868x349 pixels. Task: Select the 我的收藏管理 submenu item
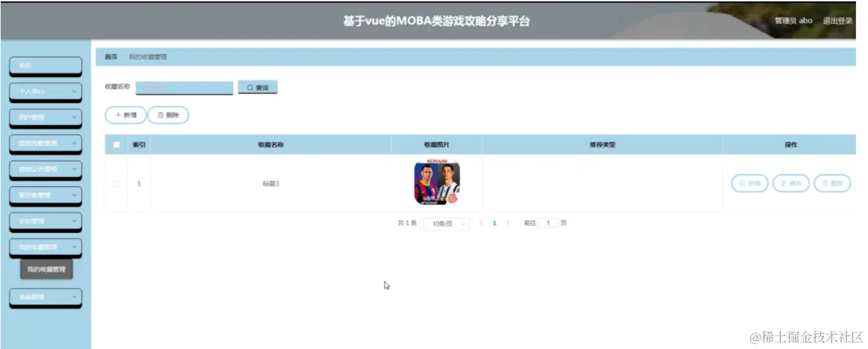pyautogui.click(x=46, y=270)
